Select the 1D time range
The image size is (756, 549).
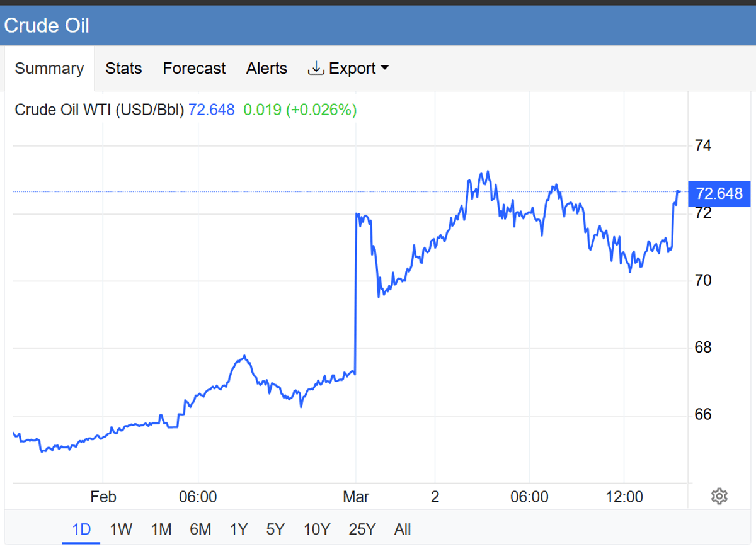point(81,529)
